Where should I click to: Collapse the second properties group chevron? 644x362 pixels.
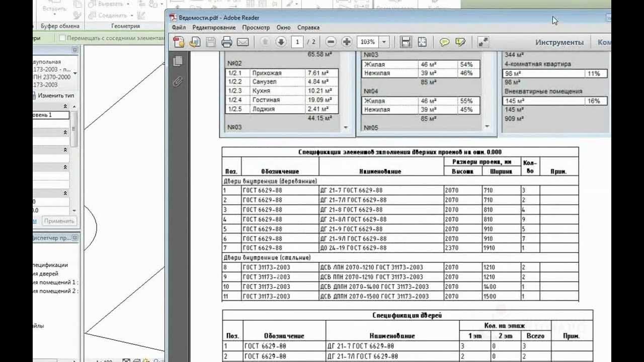[x=65, y=132]
